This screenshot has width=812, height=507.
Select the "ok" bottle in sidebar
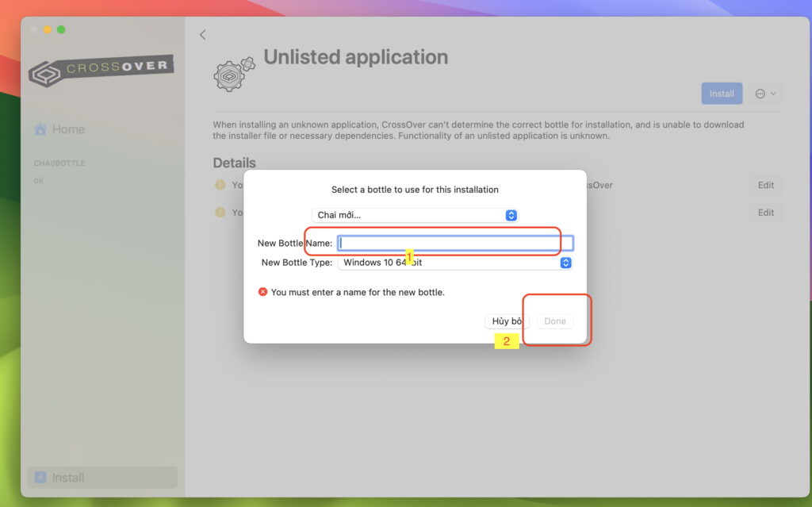(39, 180)
